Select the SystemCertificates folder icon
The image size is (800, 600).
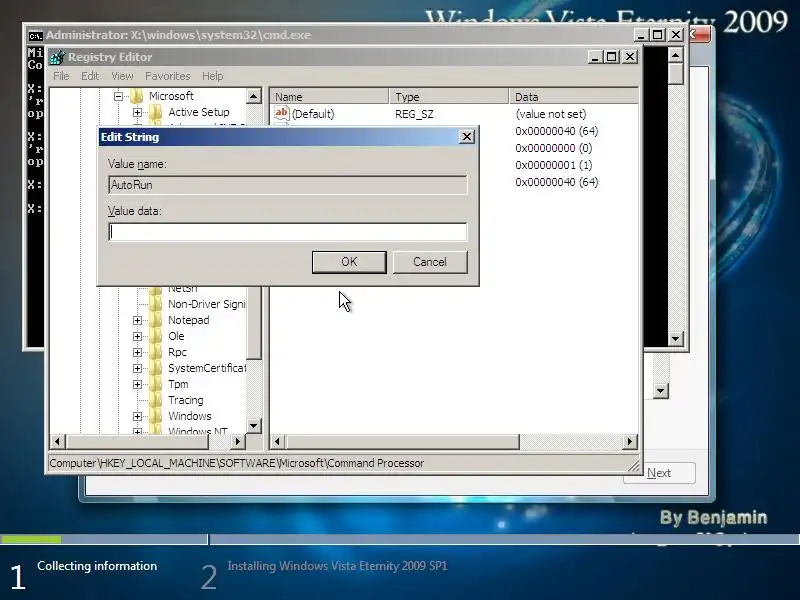(x=156, y=368)
